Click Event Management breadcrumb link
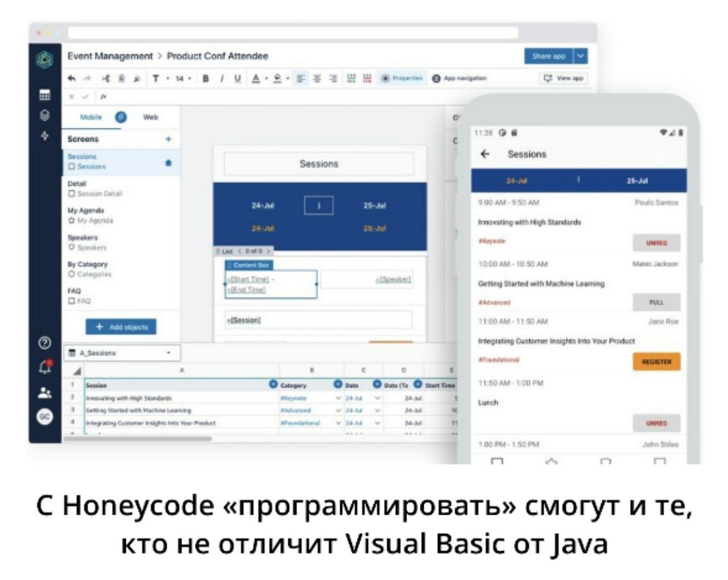Image resolution: width=728 pixels, height=580 pixels. click(110, 56)
